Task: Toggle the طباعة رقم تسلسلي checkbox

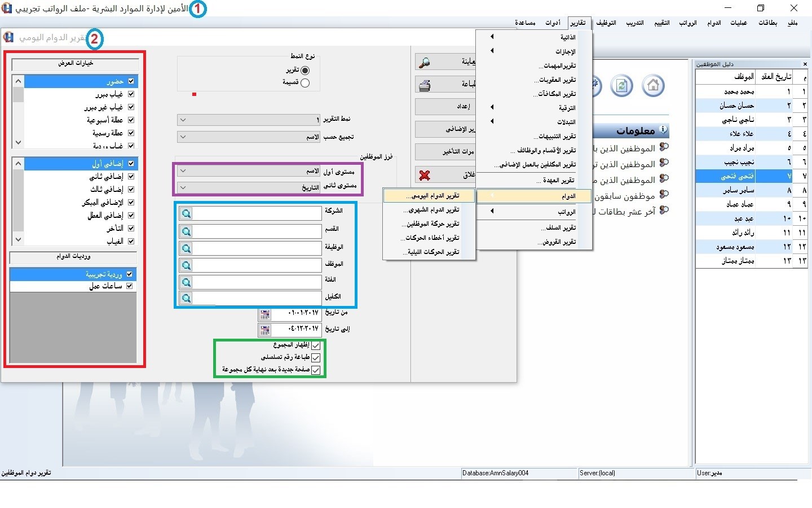Action: click(316, 358)
